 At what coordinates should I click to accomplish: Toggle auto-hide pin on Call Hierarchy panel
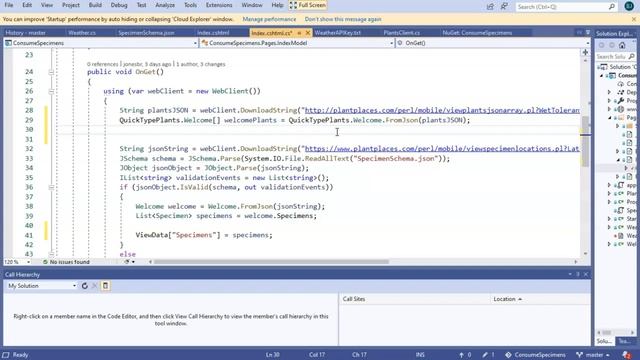click(578, 274)
